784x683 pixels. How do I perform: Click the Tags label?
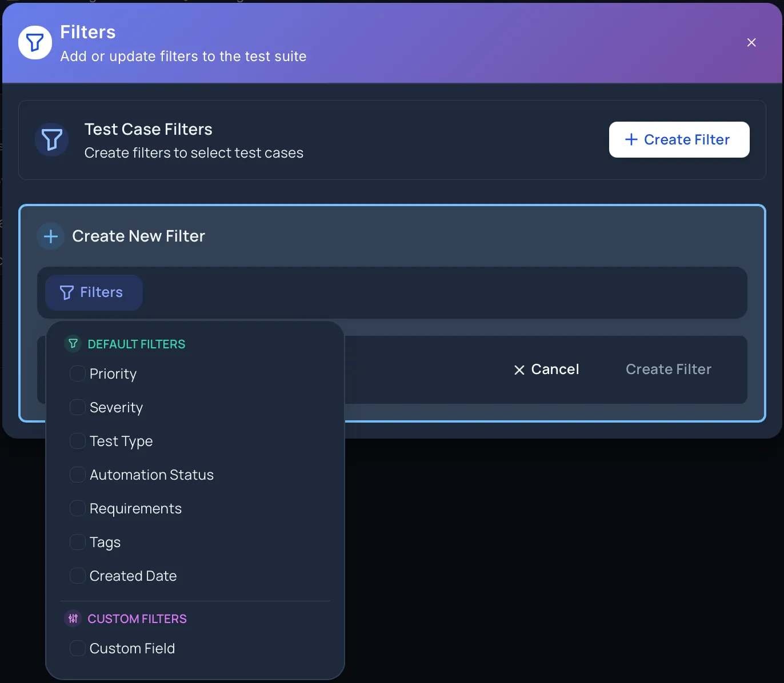(x=105, y=543)
